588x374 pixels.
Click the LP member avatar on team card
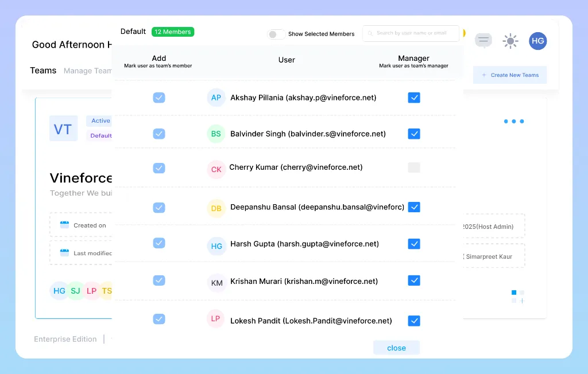[x=91, y=291]
